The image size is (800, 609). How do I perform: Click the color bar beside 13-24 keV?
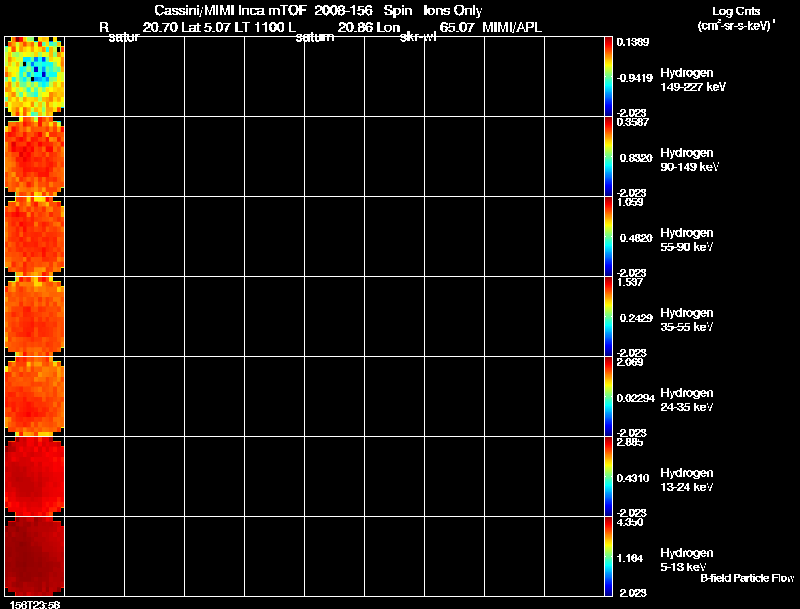pos(608,476)
